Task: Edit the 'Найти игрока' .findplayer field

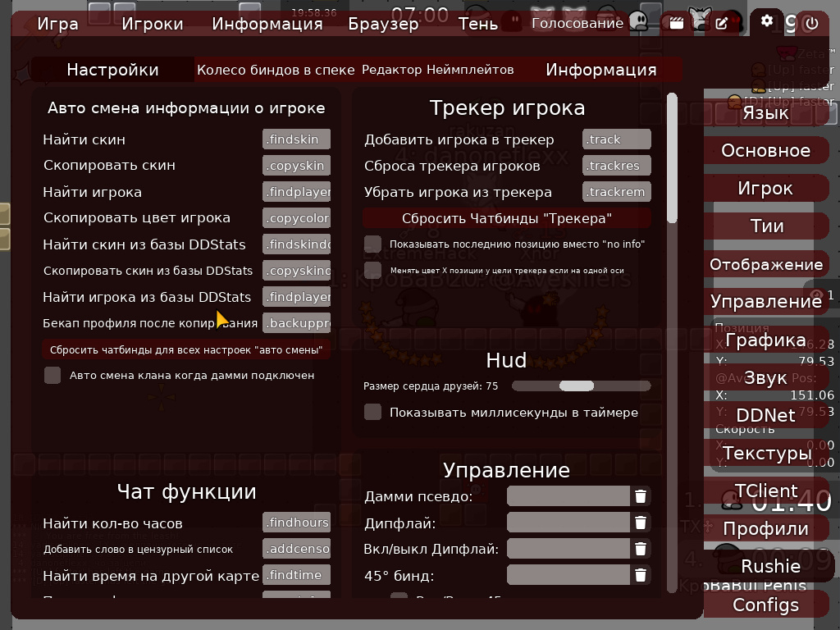Action: tap(296, 192)
